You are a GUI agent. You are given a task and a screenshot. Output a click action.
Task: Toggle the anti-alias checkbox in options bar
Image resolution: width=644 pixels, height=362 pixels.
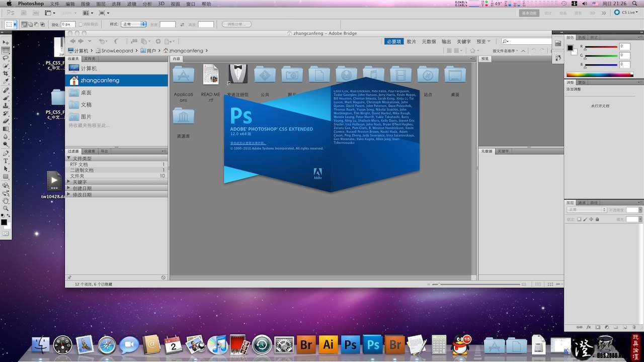[82, 24]
